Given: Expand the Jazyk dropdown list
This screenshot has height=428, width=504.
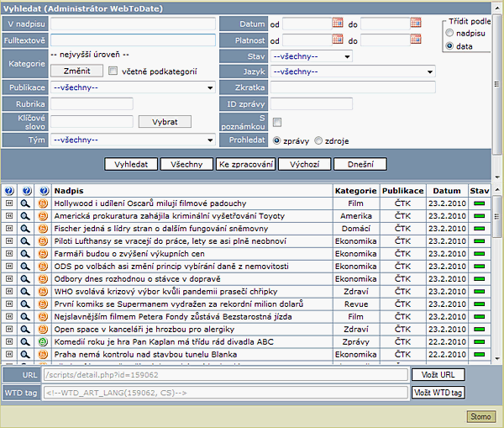Looking at the screenshot, I should [352, 71].
